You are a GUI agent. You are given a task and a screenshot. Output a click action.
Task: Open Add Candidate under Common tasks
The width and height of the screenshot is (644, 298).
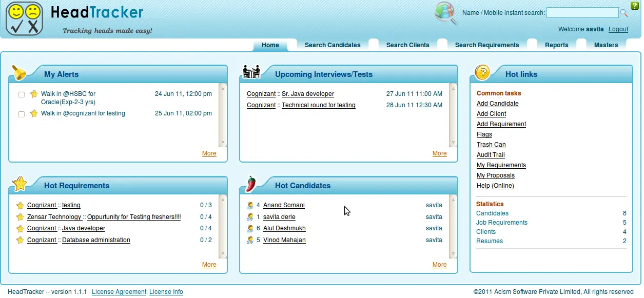click(x=497, y=103)
